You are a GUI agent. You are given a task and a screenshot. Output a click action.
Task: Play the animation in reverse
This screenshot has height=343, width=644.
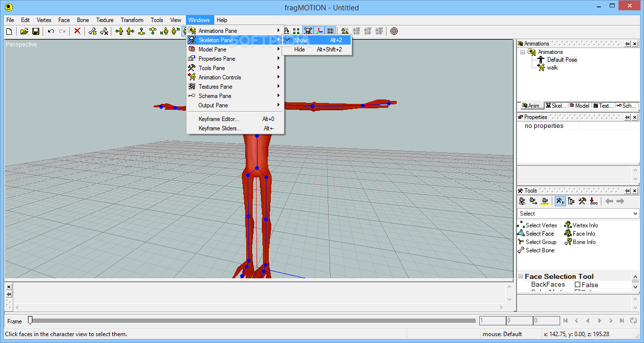point(588,321)
